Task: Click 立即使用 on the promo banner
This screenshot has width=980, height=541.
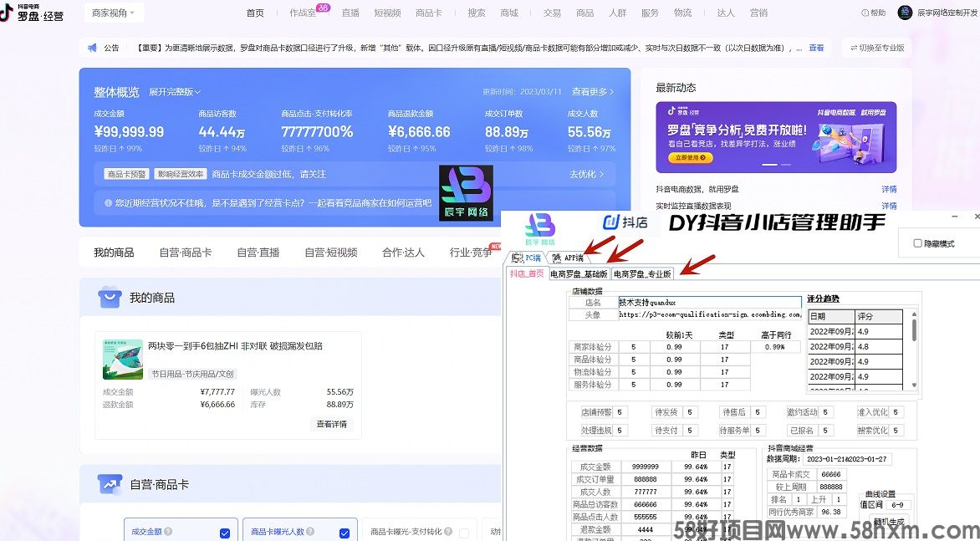Action: (x=691, y=158)
